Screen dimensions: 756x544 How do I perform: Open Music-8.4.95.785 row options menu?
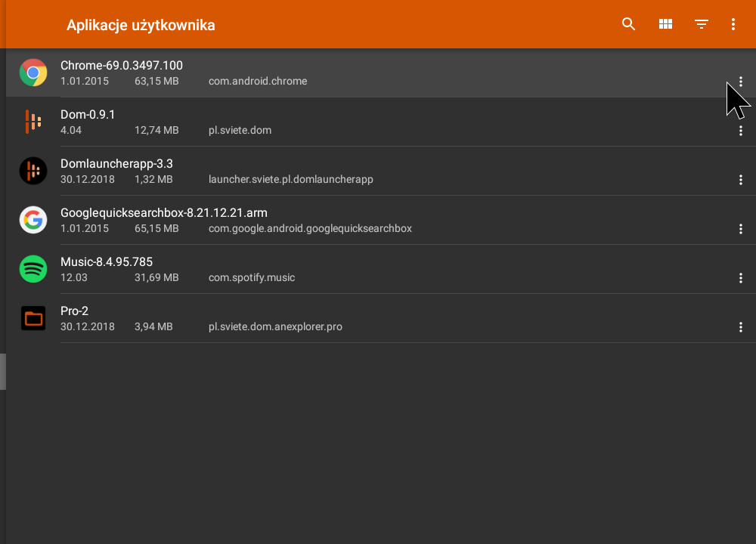click(x=741, y=278)
